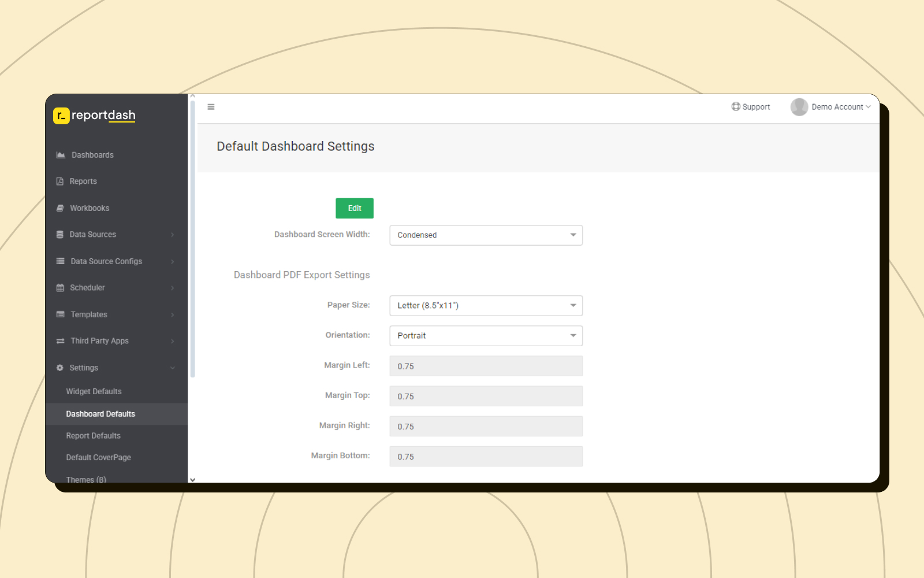Open Workbooks in the sidebar
This screenshot has height=578, width=924.
90,208
